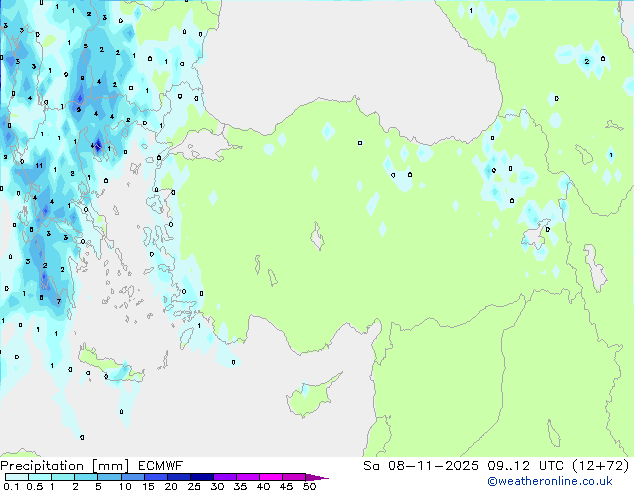Image resolution: width=634 pixels, height=490 pixels.
Task: Click the '7' precipitation value on map
Action: click(59, 301)
